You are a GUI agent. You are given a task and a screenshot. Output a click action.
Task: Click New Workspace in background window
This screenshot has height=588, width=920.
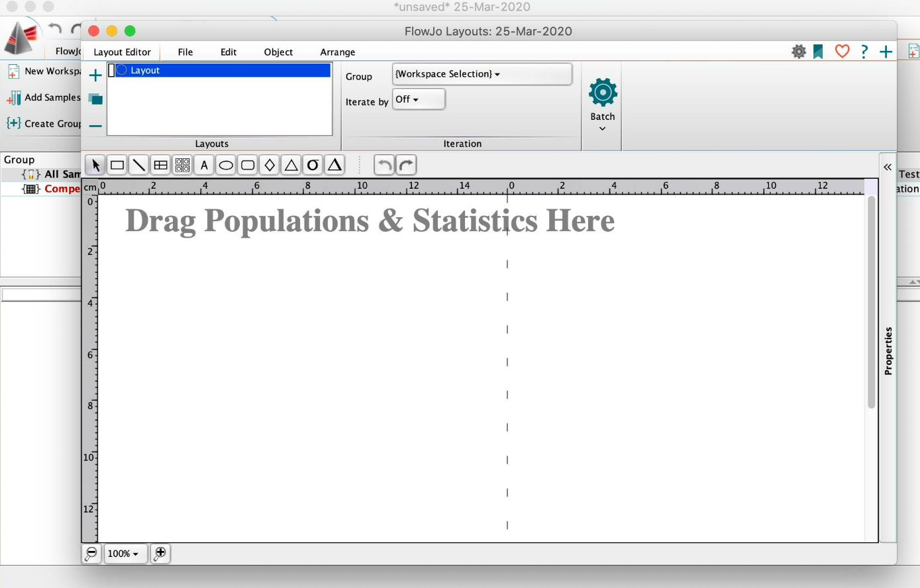(x=44, y=72)
